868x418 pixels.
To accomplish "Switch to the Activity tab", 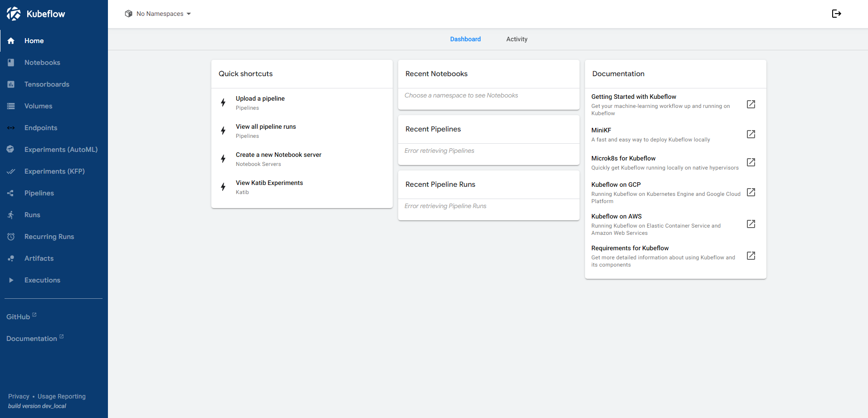I will [x=517, y=39].
